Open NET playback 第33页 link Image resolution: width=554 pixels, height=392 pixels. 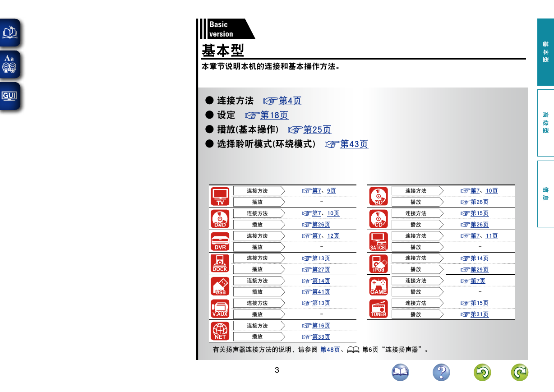point(321,337)
